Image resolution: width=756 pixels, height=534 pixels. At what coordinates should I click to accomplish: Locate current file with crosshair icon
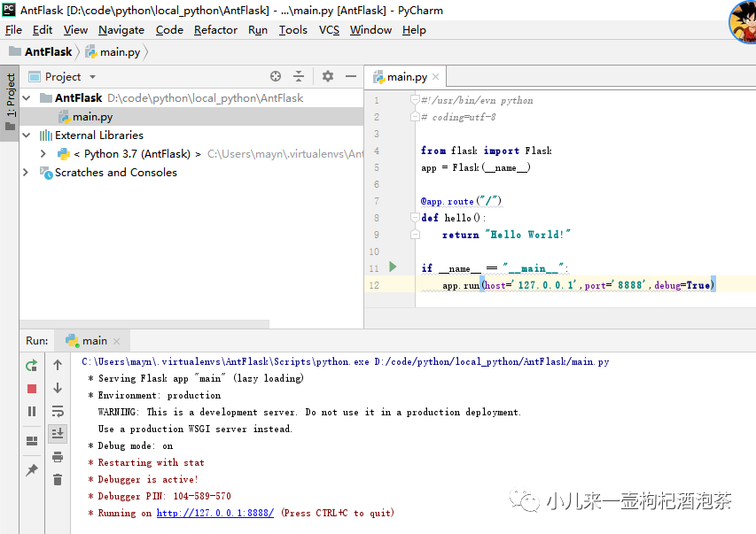(276, 76)
